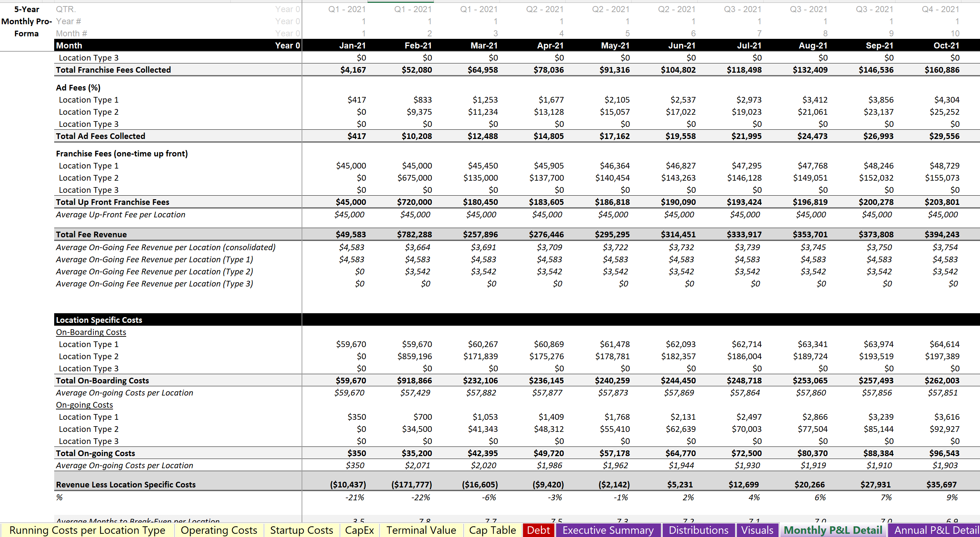Switch to Annual P&L Detail tab

pyautogui.click(x=934, y=530)
